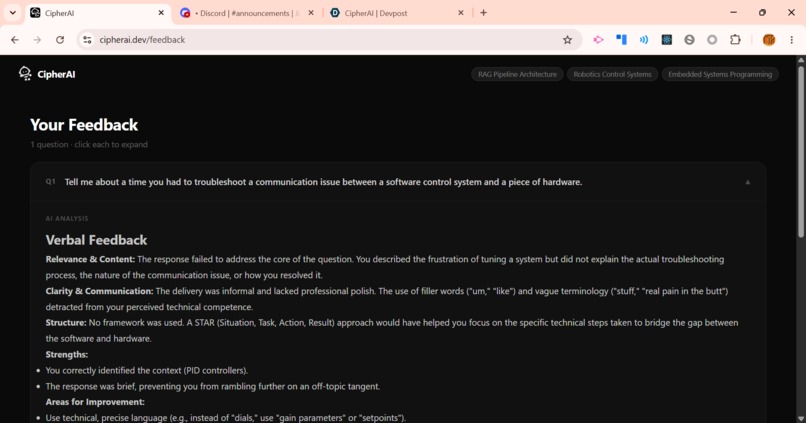The image size is (806, 423).
Task: Click the Embedded Systems Programming chip
Action: 720,75
